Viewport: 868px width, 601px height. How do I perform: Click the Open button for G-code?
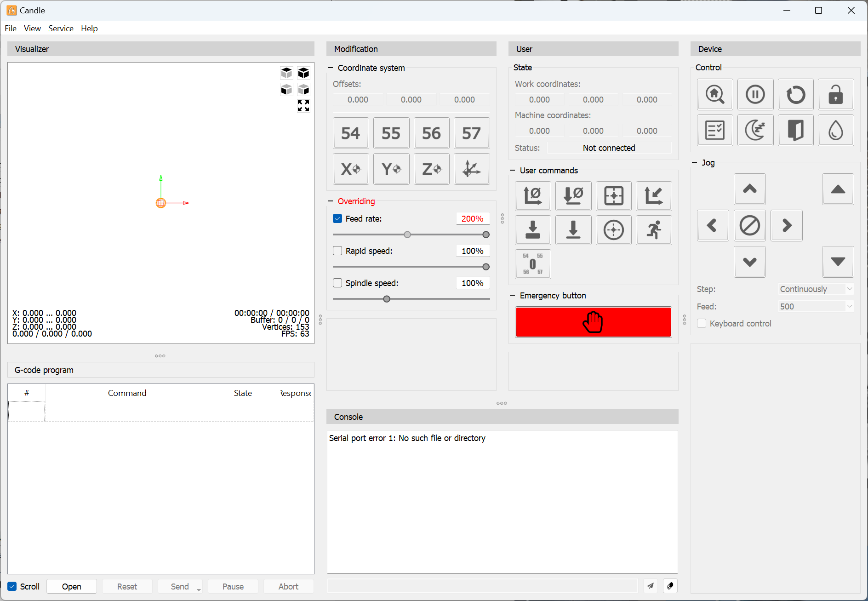[x=72, y=587]
